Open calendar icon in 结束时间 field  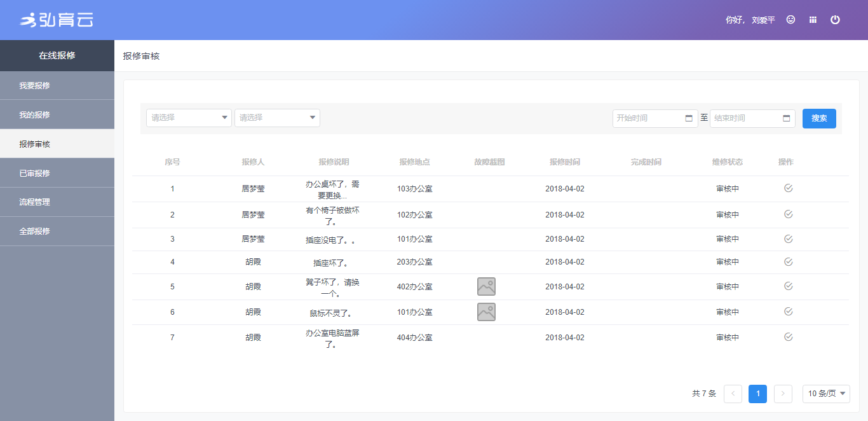tap(786, 118)
